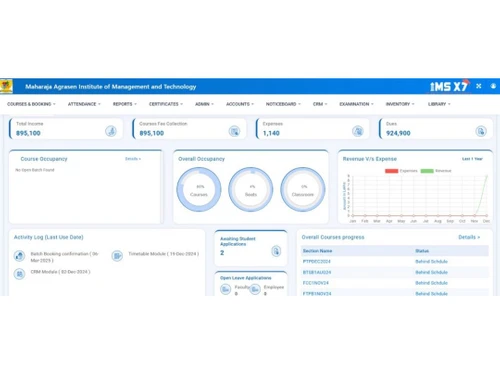This screenshot has width=500, height=375.
Task: Click the CRM Module icon
Action: [x=19, y=274]
